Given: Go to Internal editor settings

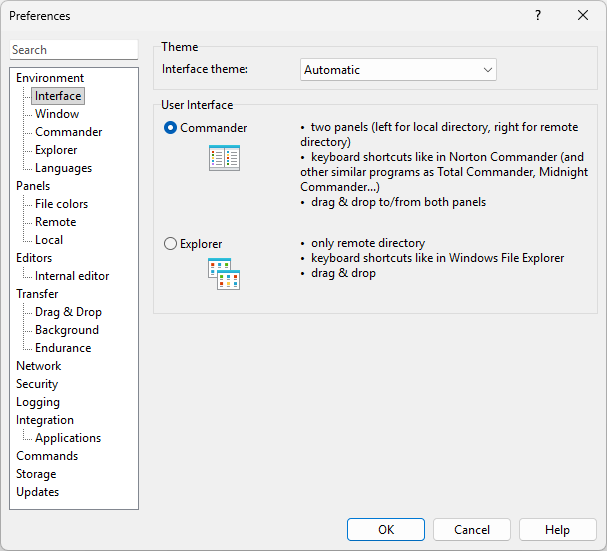Looking at the screenshot, I should click(x=72, y=276).
